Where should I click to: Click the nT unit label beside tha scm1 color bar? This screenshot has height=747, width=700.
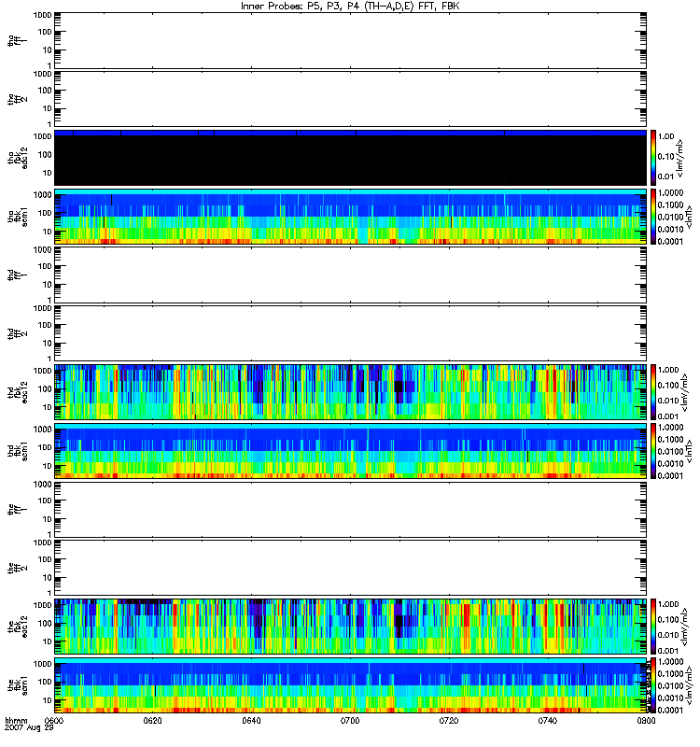coord(689,217)
